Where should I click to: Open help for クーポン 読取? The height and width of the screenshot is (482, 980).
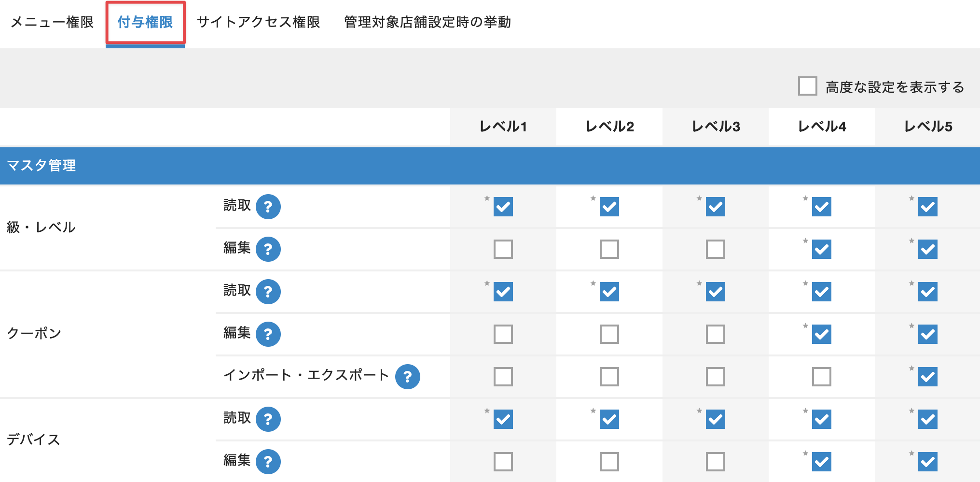coord(268,292)
